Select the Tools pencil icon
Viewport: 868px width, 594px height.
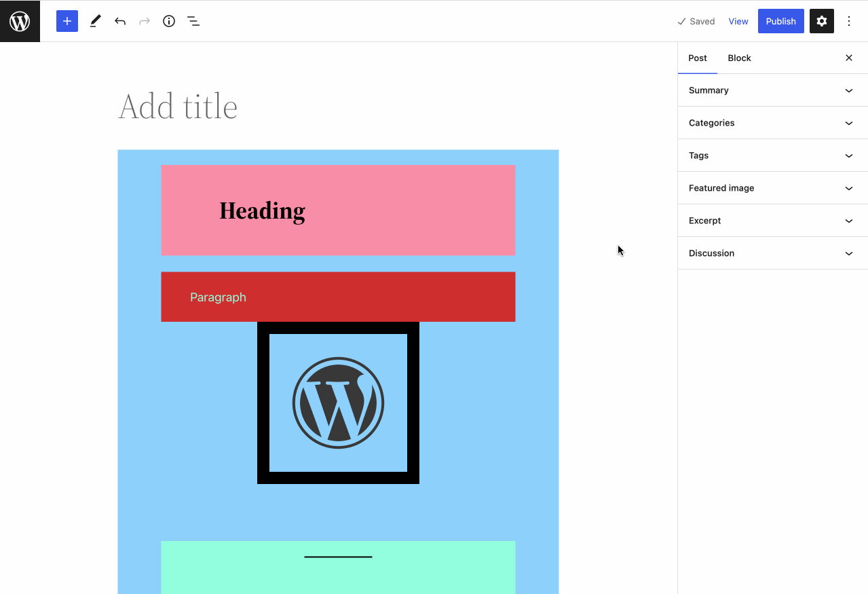click(95, 21)
